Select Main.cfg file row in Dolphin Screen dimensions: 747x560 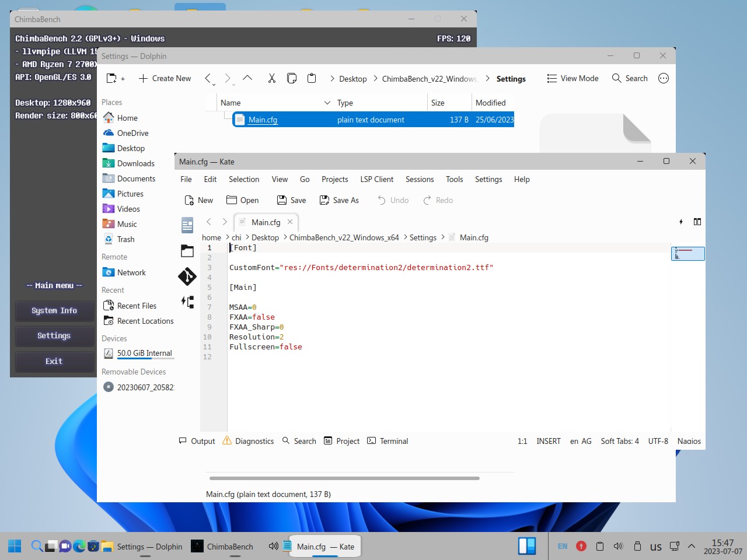click(x=373, y=120)
